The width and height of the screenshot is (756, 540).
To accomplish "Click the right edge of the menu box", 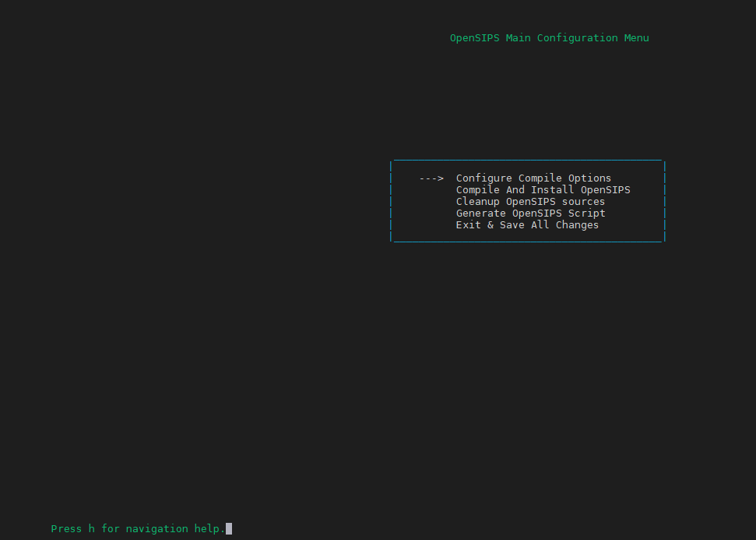I will pyautogui.click(x=664, y=202).
